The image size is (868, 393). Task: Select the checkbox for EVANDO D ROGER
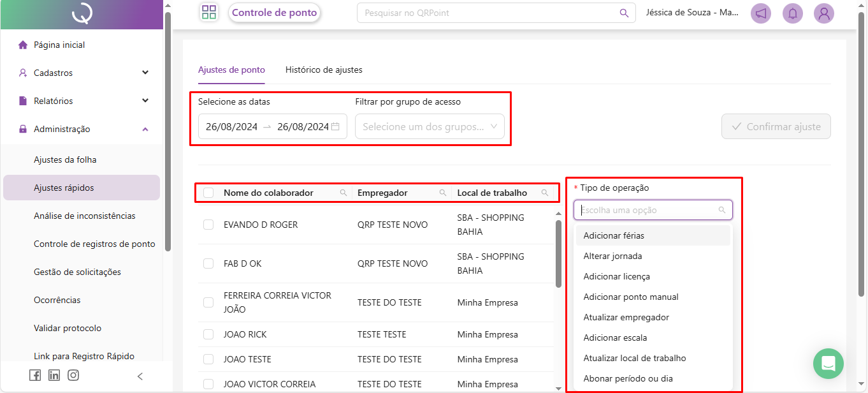pyautogui.click(x=208, y=225)
